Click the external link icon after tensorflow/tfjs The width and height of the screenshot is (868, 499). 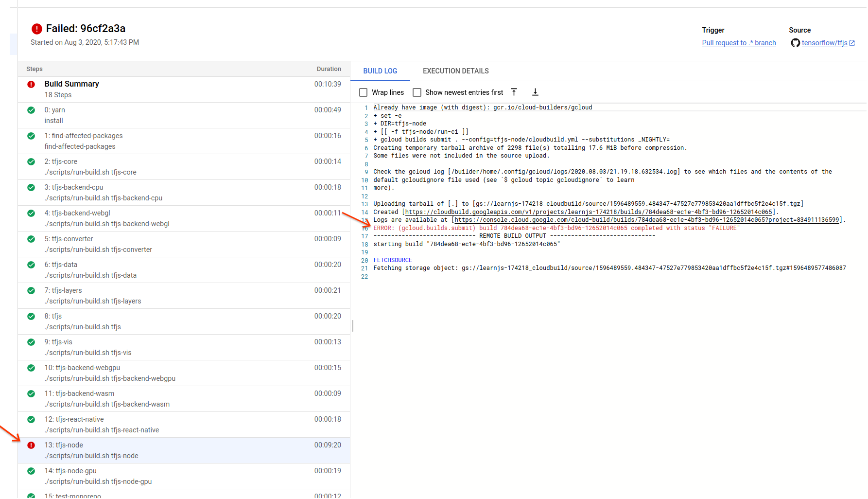(x=852, y=43)
